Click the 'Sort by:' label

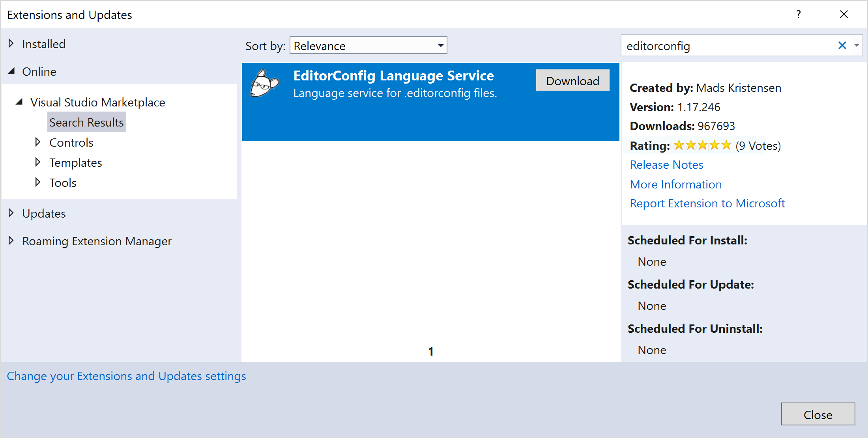265,46
